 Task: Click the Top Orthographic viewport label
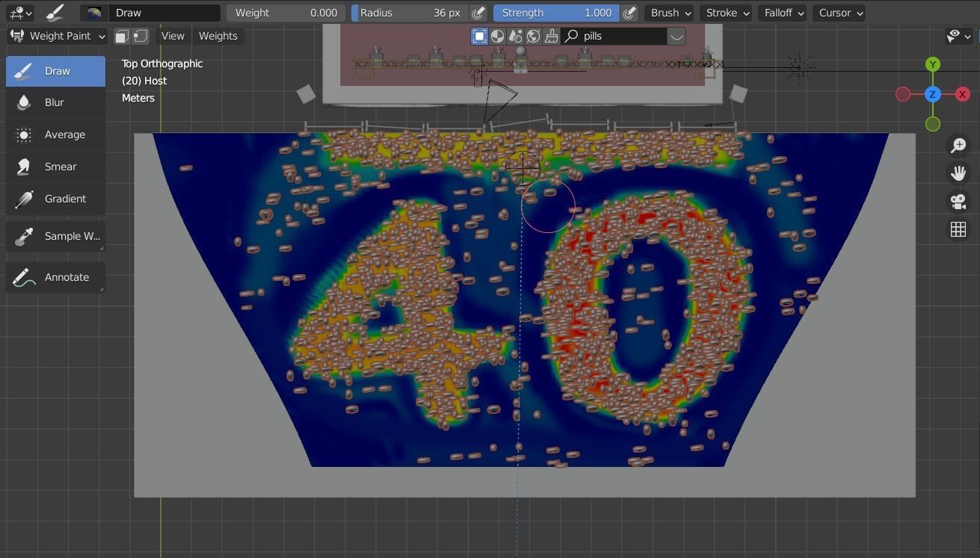tap(162, 63)
